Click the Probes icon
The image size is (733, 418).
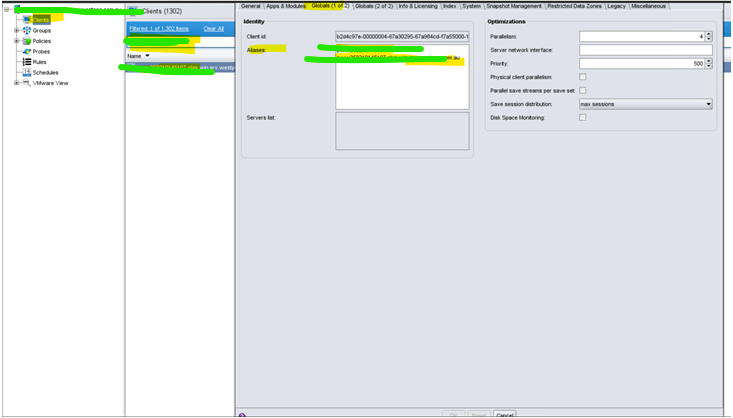click(27, 51)
